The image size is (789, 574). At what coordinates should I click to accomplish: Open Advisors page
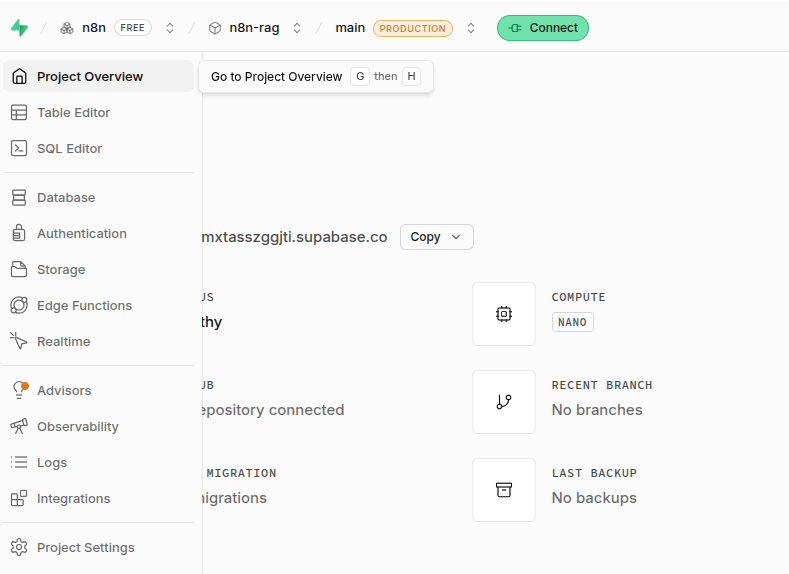(x=99, y=390)
